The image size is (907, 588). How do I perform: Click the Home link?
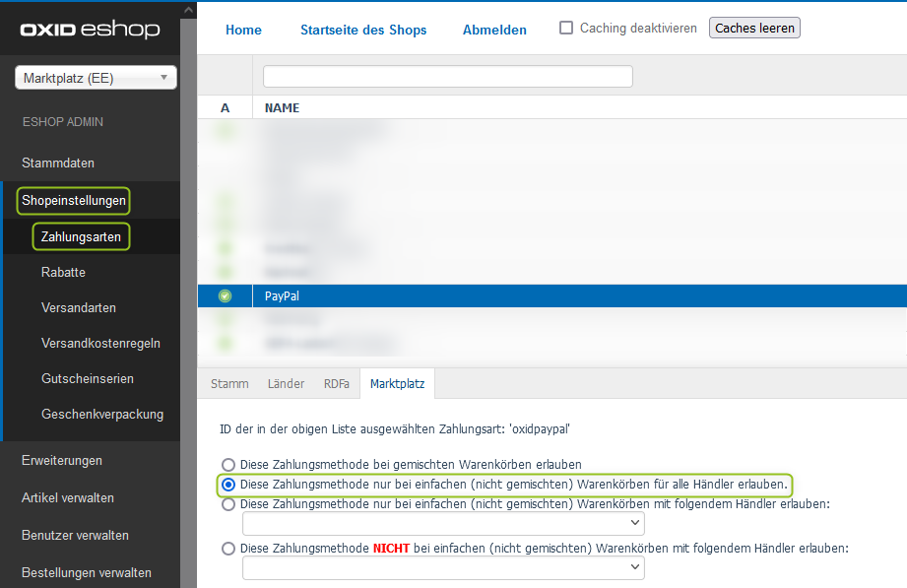tap(243, 31)
